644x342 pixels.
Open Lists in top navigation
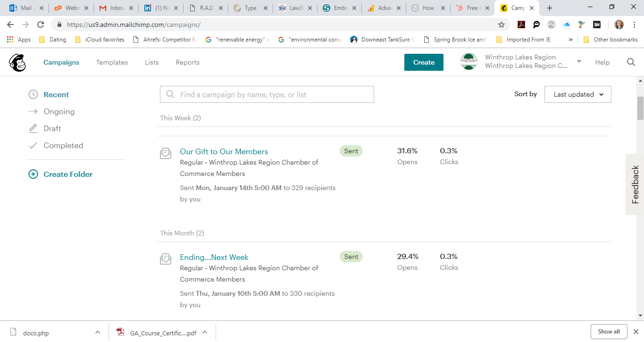click(151, 62)
